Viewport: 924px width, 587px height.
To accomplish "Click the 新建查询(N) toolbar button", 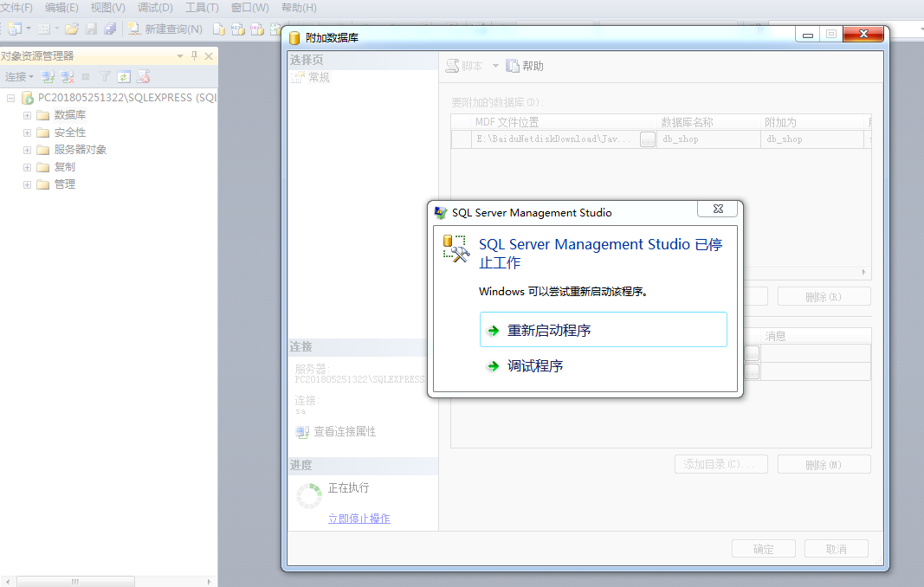I will [165, 29].
